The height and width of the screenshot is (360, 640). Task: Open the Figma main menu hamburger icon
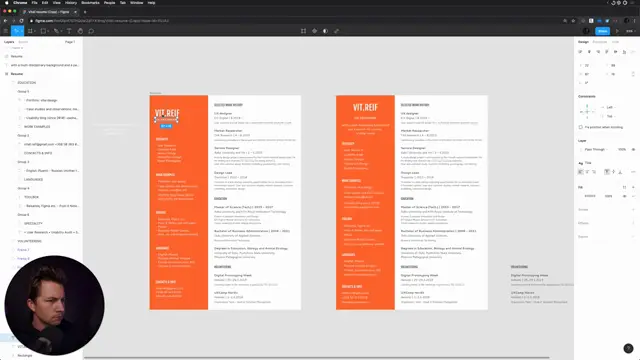click(x=6, y=31)
